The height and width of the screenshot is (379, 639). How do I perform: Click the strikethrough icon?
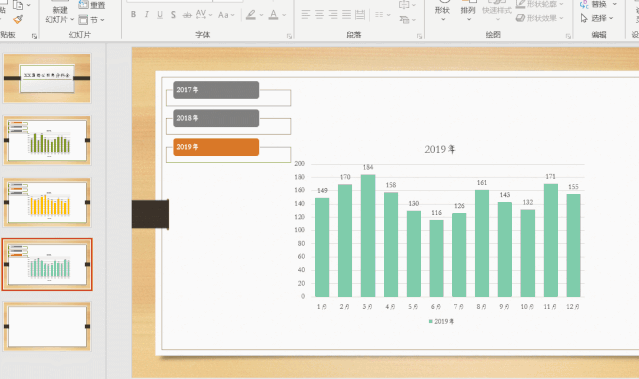[187, 15]
